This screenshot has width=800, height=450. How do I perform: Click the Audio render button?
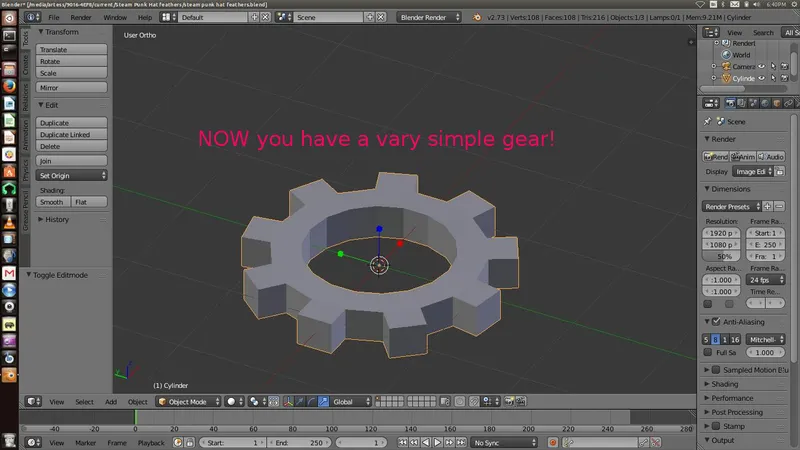(x=771, y=156)
